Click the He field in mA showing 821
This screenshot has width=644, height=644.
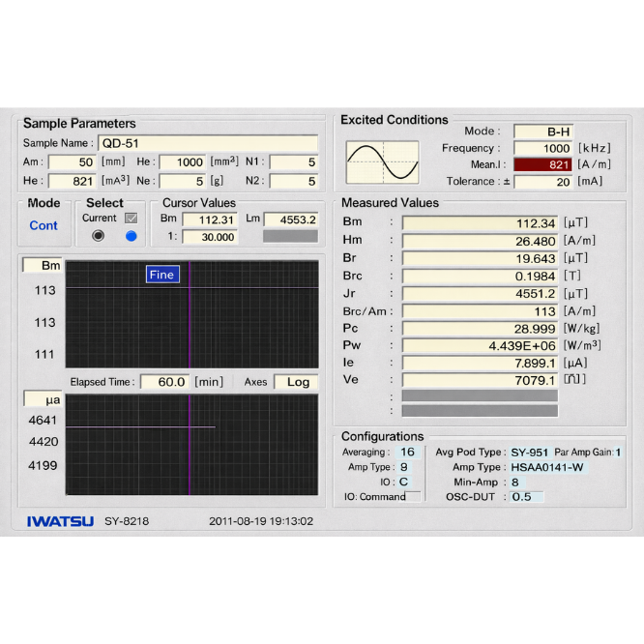tap(73, 181)
